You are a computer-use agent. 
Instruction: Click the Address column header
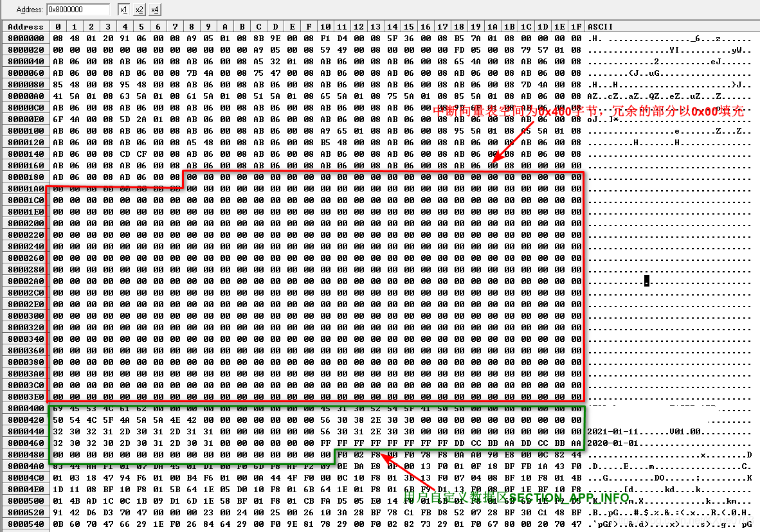pos(26,26)
